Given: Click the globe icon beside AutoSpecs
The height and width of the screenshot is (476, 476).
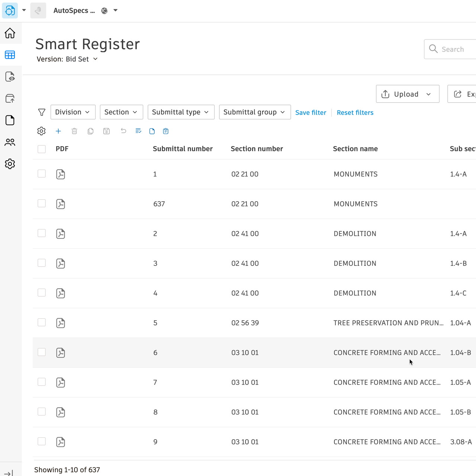Looking at the screenshot, I should 104,11.
